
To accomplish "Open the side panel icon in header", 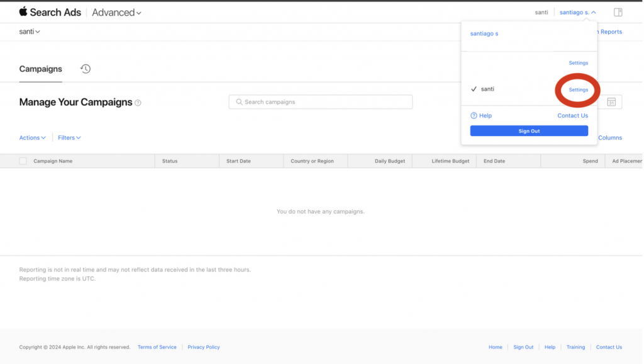I will (618, 13).
